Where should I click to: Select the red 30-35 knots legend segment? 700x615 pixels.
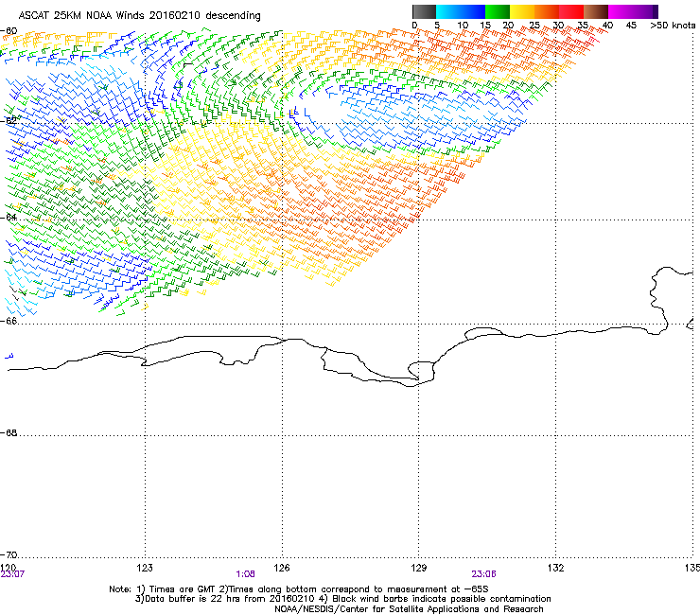tap(571, 11)
